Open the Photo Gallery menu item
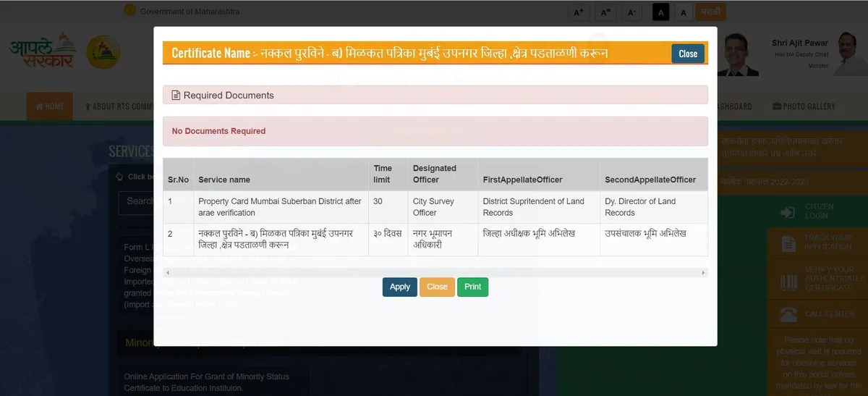 pyautogui.click(x=804, y=106)
